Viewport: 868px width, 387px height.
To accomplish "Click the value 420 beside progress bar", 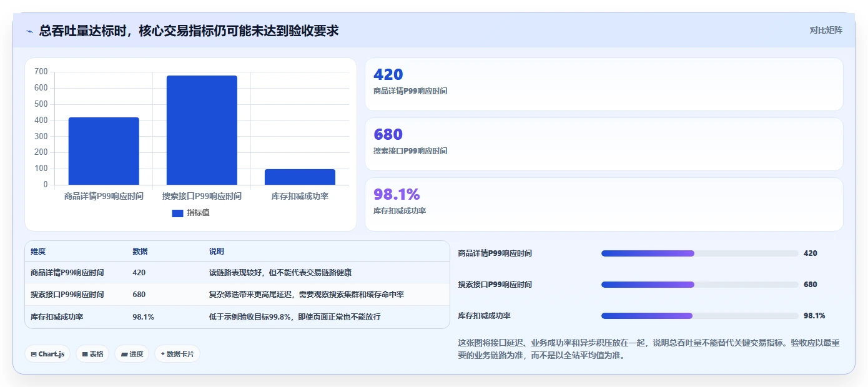I will click(x=810, y=253).
